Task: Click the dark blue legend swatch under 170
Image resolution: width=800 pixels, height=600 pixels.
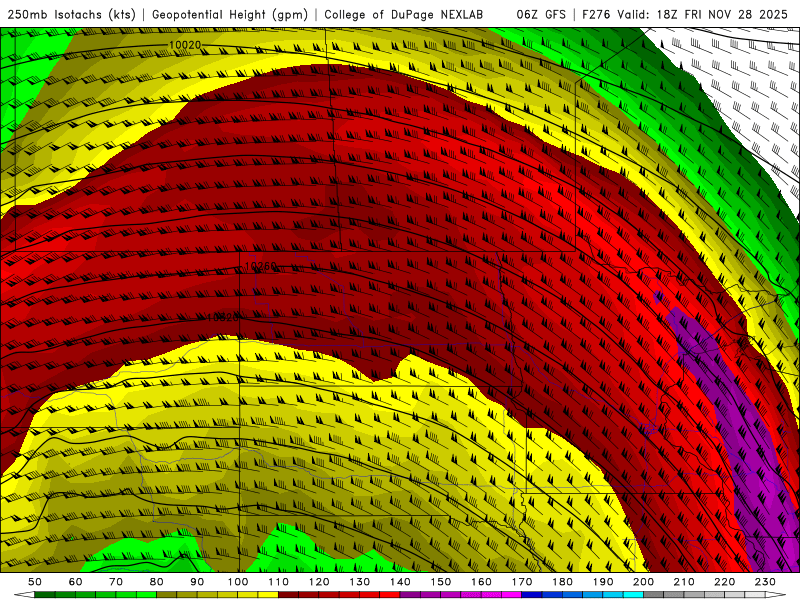Action: (532, 595)
